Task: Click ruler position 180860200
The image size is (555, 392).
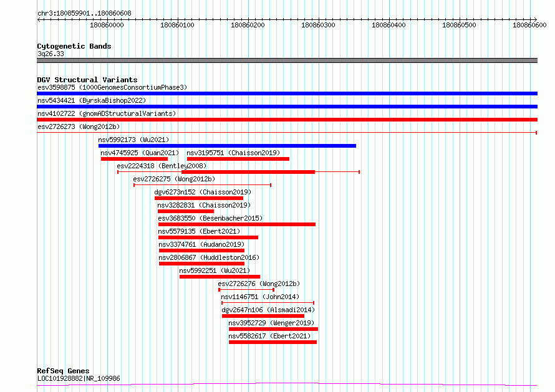Action: coord(248,25)
